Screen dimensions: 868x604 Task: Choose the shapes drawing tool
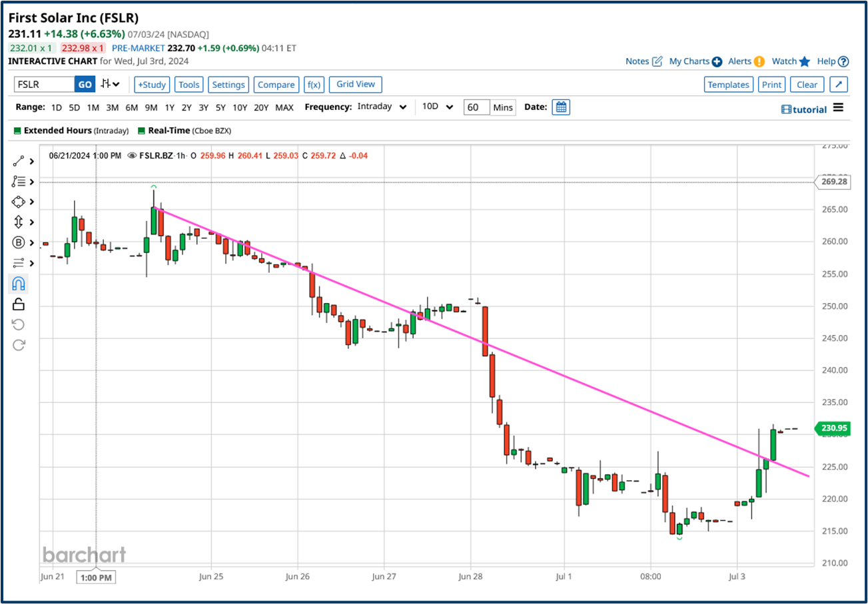tap(18, 202)
